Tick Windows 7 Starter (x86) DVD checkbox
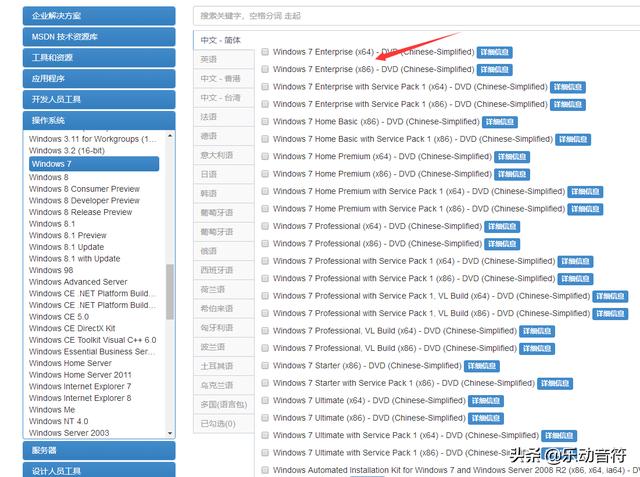The image size is (640, 477). pos(265,366)
